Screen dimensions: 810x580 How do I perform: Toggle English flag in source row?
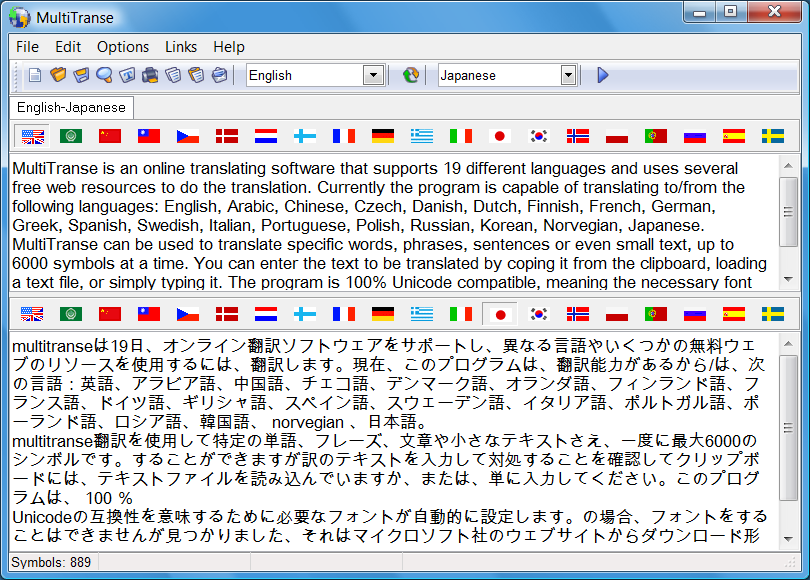(x=32, y=136)
